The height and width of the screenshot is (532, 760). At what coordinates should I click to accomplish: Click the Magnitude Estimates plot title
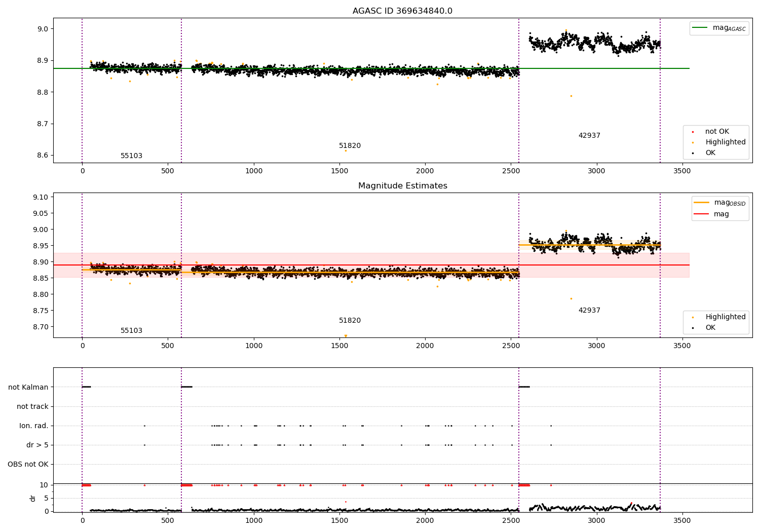(402, 186)
